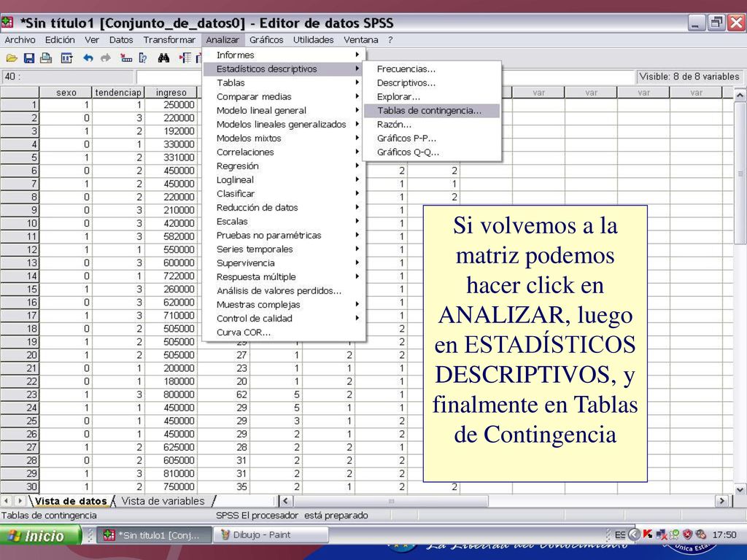The height and width of the screenshot is (560, 747).
Task: Click cell with ingreso value 722000
Action: 171,276
